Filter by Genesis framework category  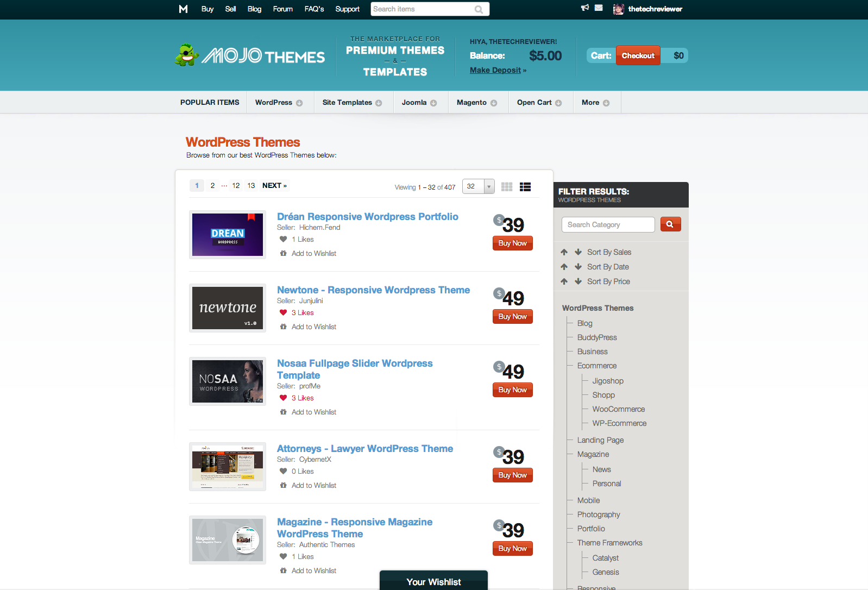pyautogui.click(x=606, y=572)
